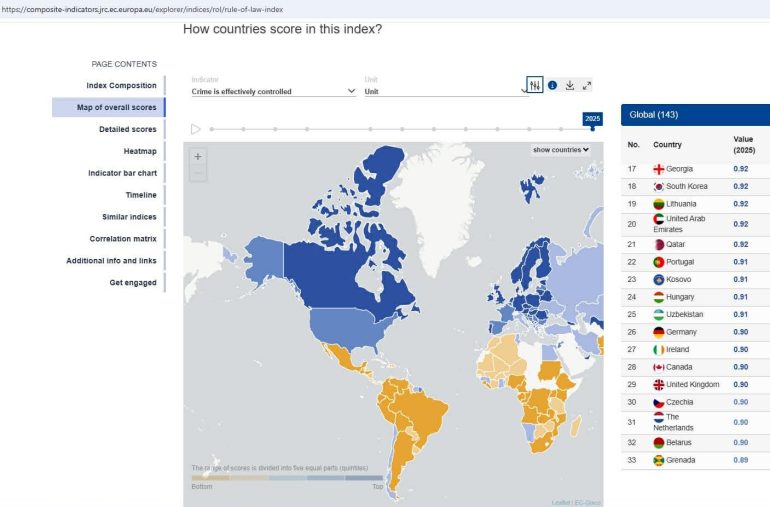Click the Get engaged link
770x507 pixels.
133,283
